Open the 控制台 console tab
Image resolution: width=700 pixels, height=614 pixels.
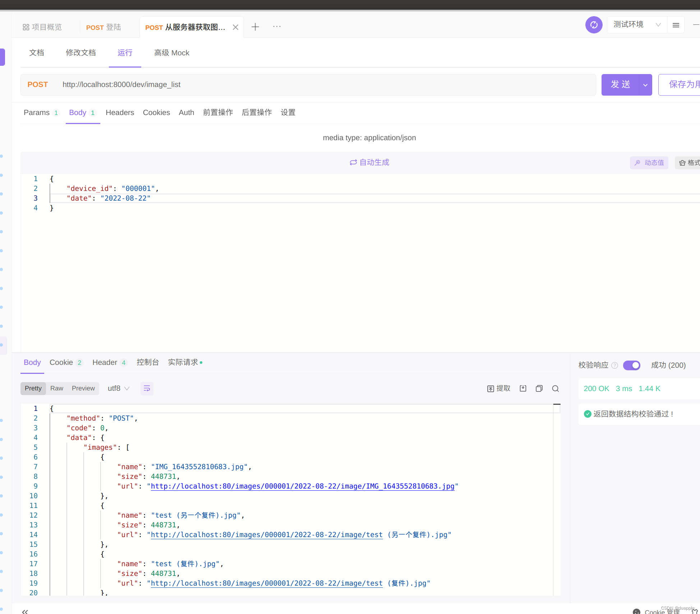click(148, 363)
